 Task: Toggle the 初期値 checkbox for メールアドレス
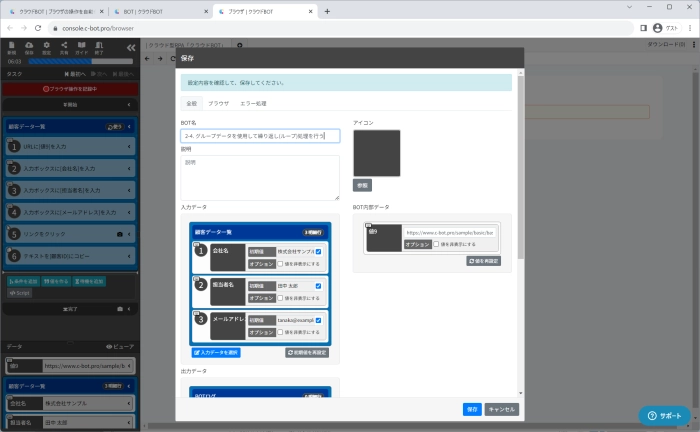pyautogui.click(x=318, y=320)
